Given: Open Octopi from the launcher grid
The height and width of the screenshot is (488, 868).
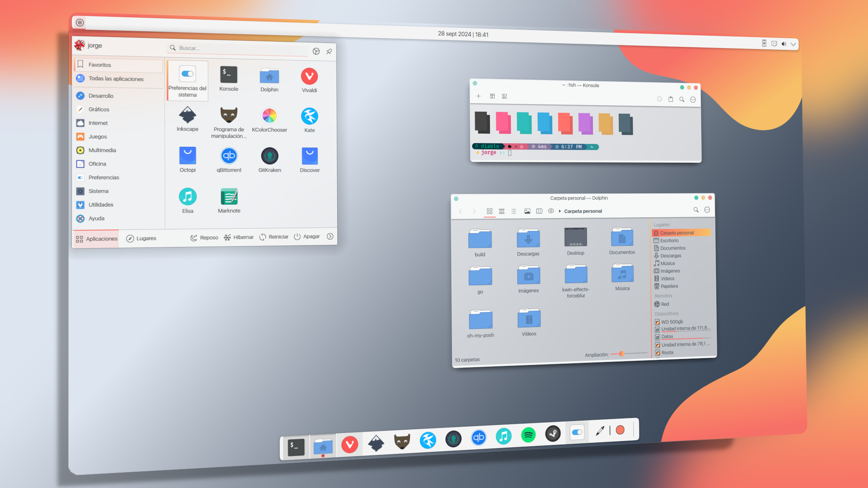Looking at the screenshot, I should click(x=187, y=159).
